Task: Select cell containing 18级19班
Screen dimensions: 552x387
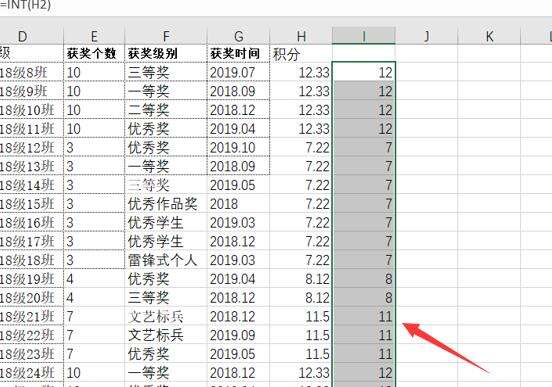Action: click(x=31, y=279)
